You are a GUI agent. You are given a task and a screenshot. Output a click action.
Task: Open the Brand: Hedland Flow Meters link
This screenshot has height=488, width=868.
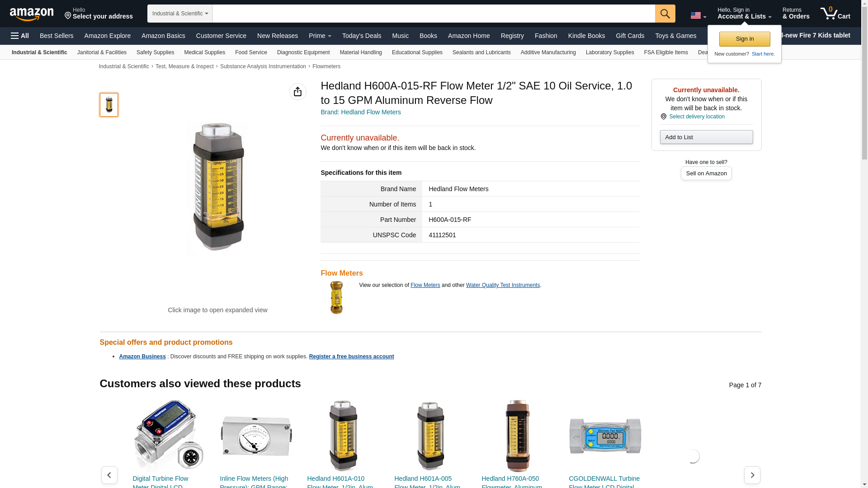click(x=361, y=112)
